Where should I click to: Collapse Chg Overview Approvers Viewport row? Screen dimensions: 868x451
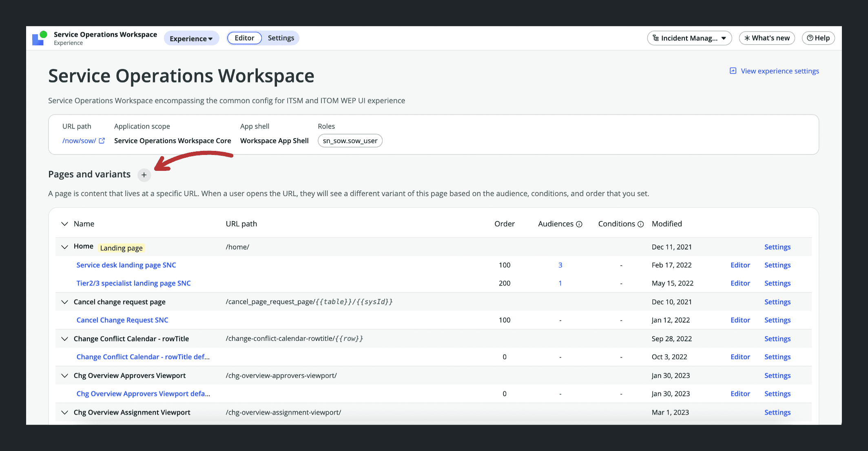click(x=64, y=376)
